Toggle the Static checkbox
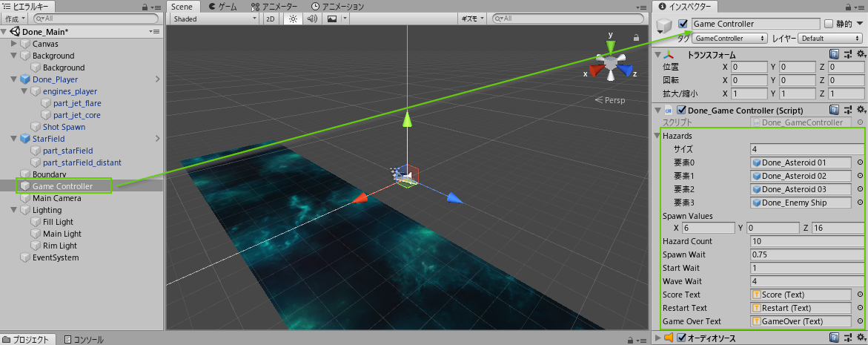868x345 pixels. [828, 24]
